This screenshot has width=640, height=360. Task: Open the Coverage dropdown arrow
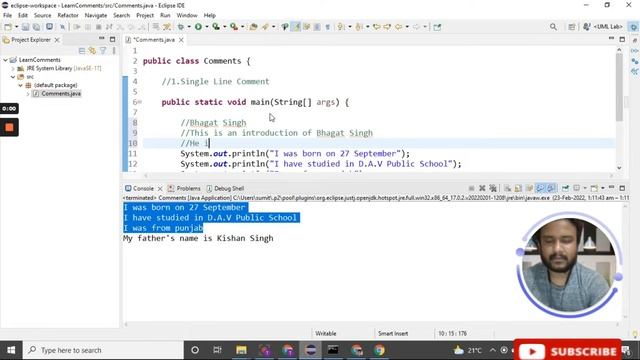point(224,27)
